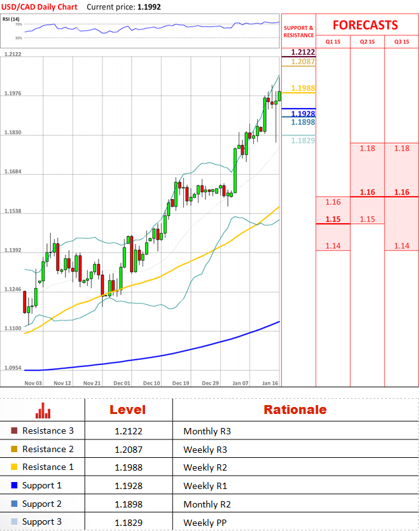Select the 'Support 2' row label
Viewport: 420px width, 531px height.
[x=42, y=504]
